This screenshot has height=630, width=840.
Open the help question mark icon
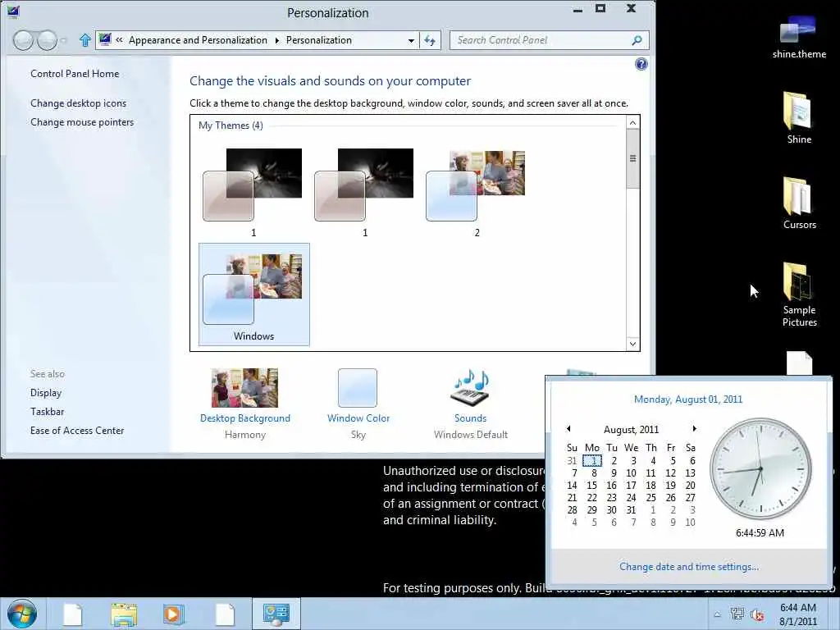tap(641, 64)
